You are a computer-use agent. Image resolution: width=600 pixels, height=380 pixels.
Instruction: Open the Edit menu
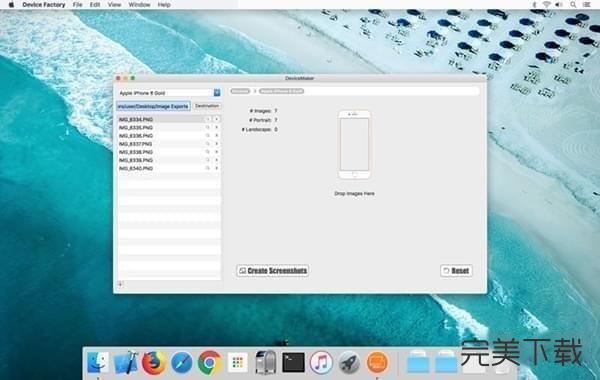pyautogui.click(x=95, y=5)
